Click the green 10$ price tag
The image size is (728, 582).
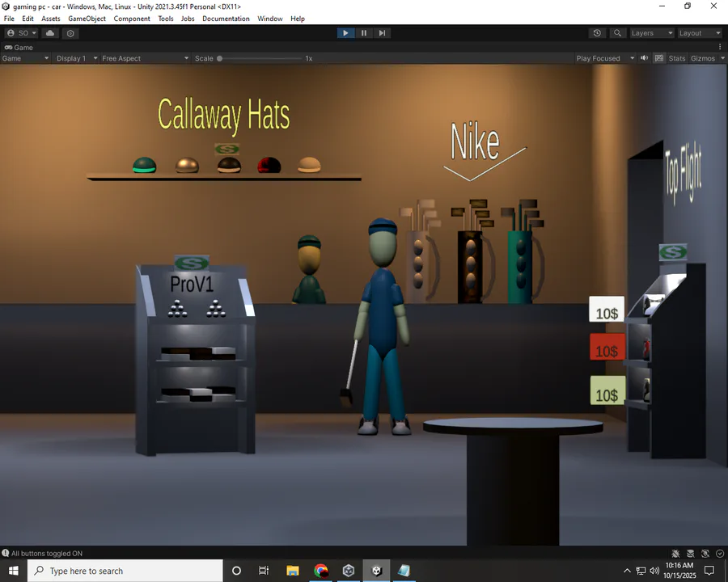pos(607,390)
